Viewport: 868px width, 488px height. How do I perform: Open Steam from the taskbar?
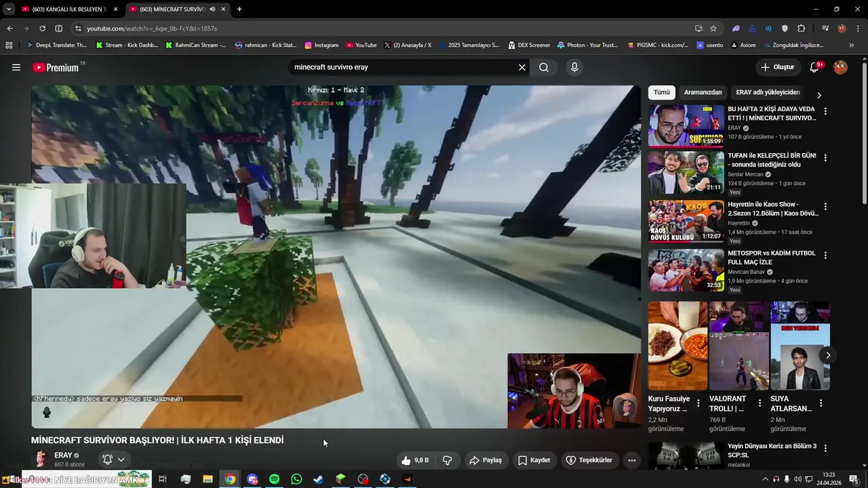click(318, 479)
